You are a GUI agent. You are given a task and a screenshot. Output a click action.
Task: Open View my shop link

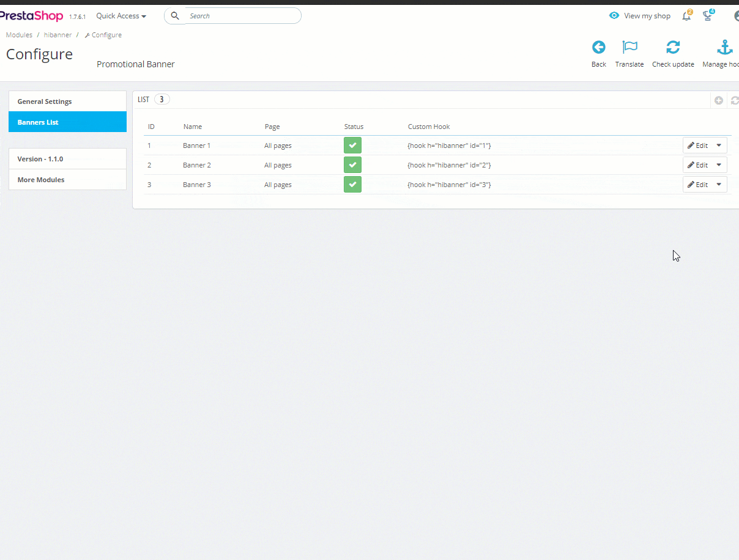[x=640, y=16]
